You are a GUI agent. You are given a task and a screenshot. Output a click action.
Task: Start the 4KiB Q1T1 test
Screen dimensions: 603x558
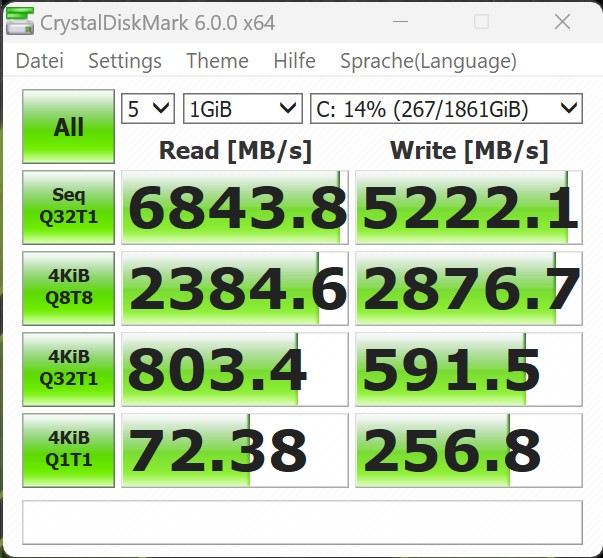(x=68, y=450)
